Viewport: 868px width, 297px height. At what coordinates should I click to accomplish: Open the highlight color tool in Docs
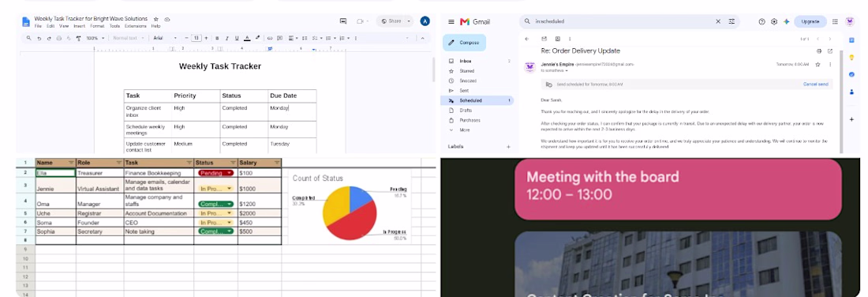pyautogui.click(x=257, y=38)
